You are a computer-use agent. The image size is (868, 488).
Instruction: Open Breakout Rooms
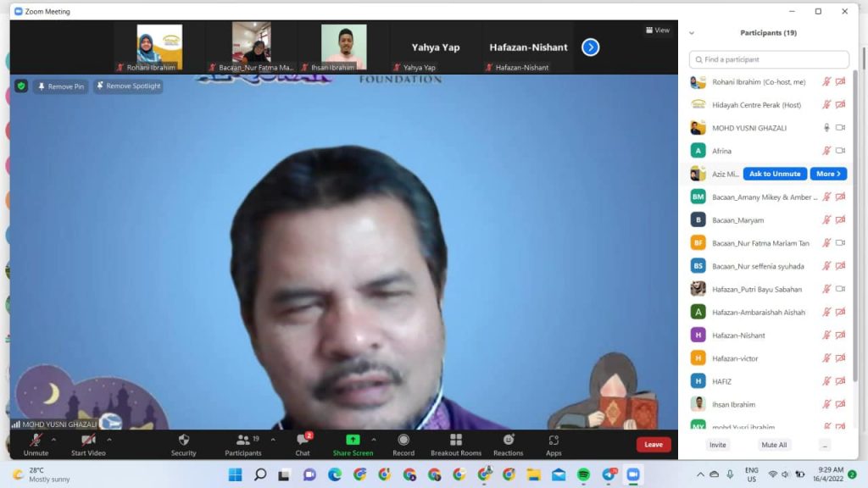[x=455, y=445]
